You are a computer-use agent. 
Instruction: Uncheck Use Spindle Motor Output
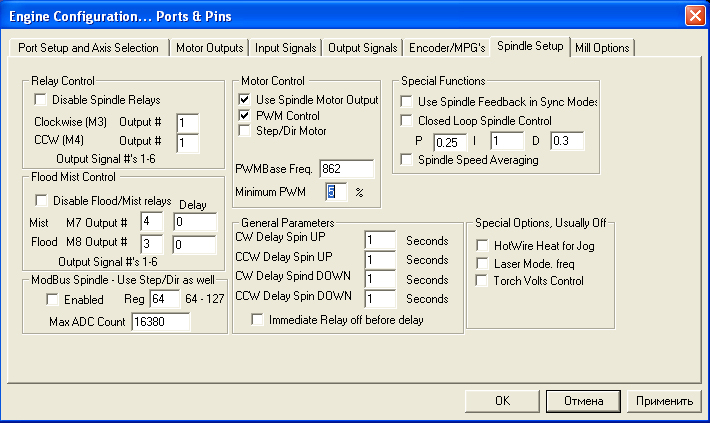245,100
